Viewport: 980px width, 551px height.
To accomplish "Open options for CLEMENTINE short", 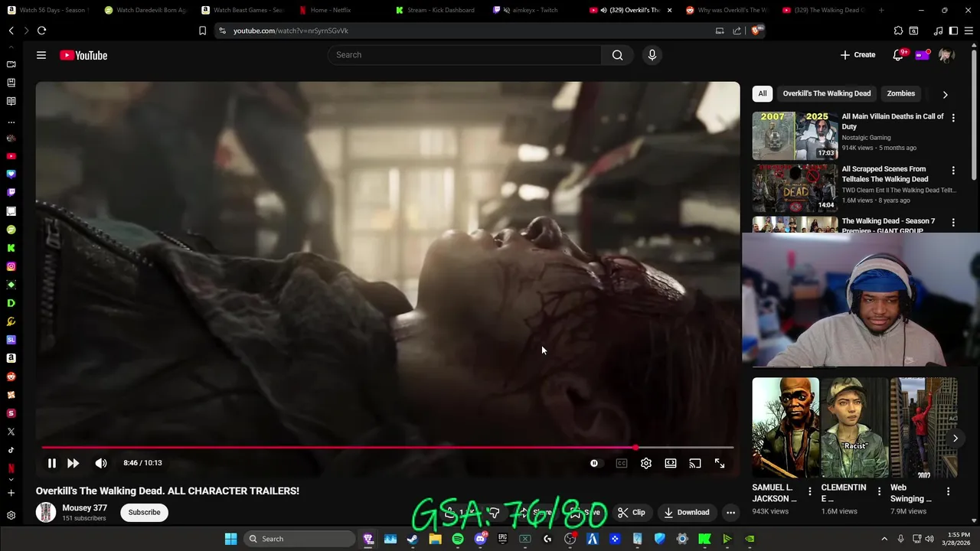I will tap(879, 491).
